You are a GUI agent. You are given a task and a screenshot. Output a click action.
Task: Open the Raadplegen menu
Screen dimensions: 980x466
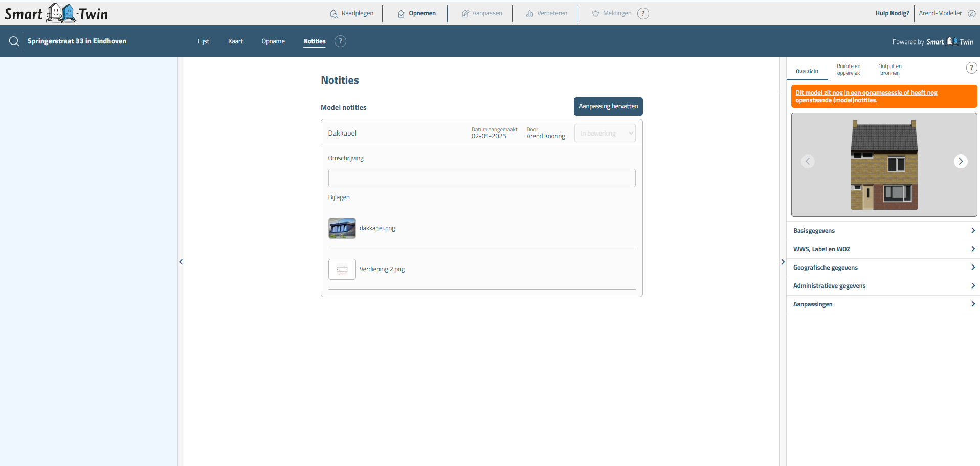tap(352, 14)
